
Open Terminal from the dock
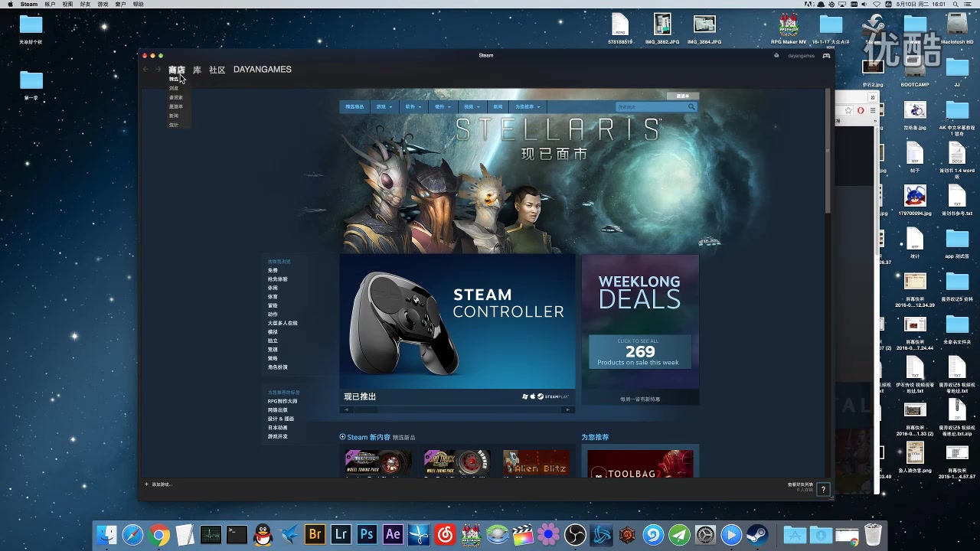[x=237, y=535]
